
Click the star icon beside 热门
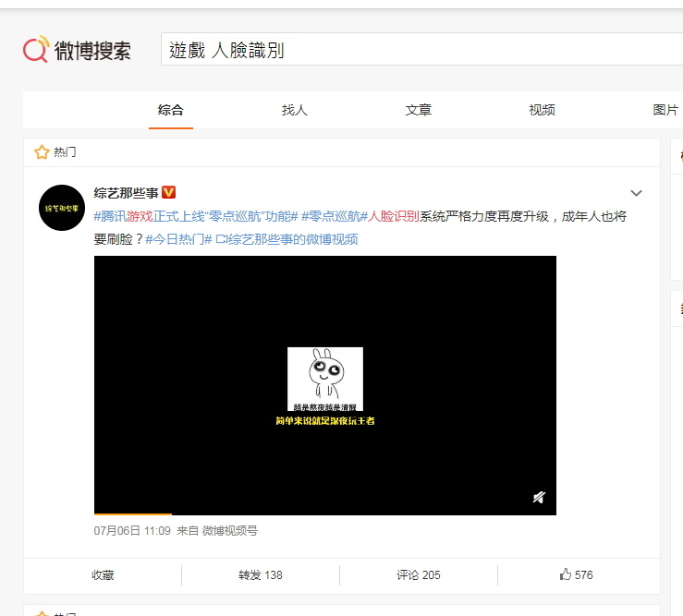point(42,152)
